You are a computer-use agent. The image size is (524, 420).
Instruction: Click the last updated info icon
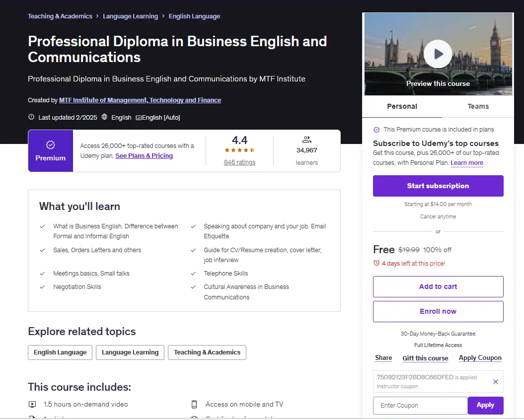(31, 117)
